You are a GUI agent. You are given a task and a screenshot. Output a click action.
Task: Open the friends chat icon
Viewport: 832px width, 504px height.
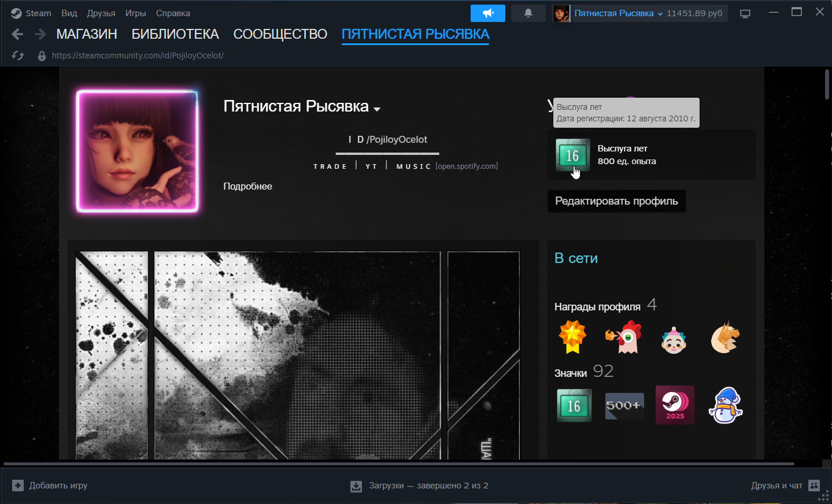pyautogui.click(x=814, y=486)
